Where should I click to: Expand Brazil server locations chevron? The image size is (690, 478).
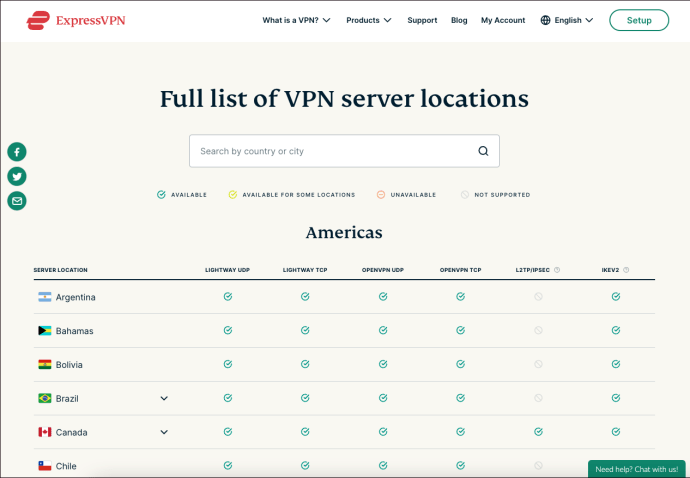[164, 398]
